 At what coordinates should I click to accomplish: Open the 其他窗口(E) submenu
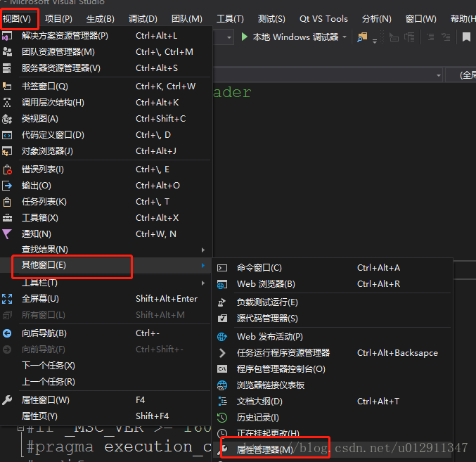(x=105, y=265)
